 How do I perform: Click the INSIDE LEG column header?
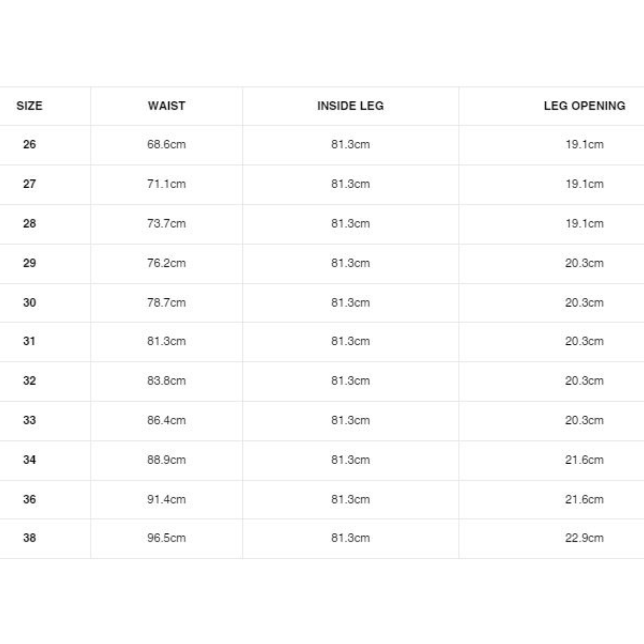[x=350, y=106]
